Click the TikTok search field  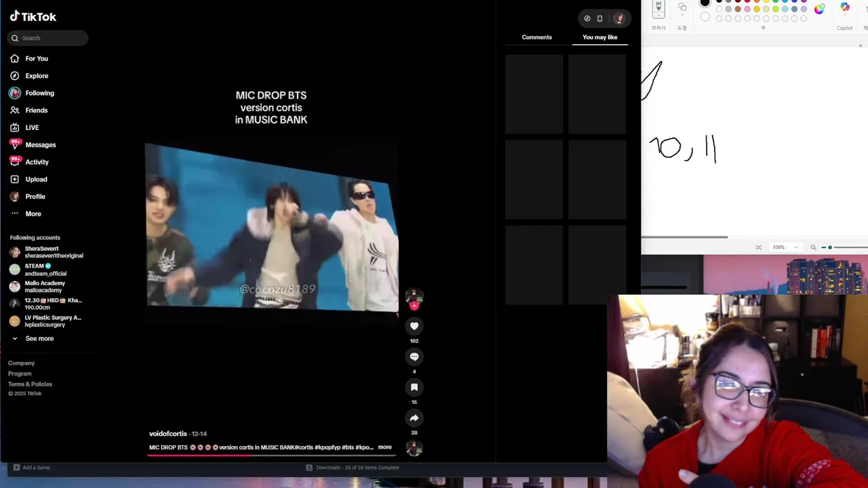[x=47, y=38]
